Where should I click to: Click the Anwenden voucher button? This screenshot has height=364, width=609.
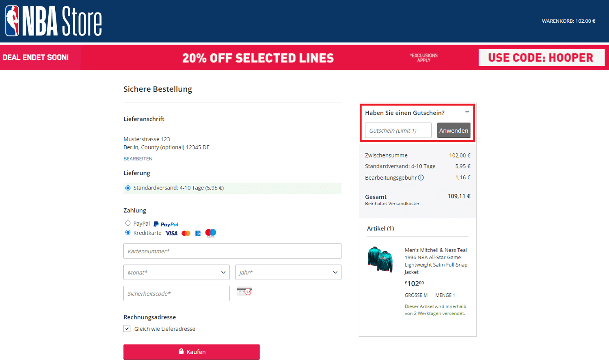click(x=454, y=130)
